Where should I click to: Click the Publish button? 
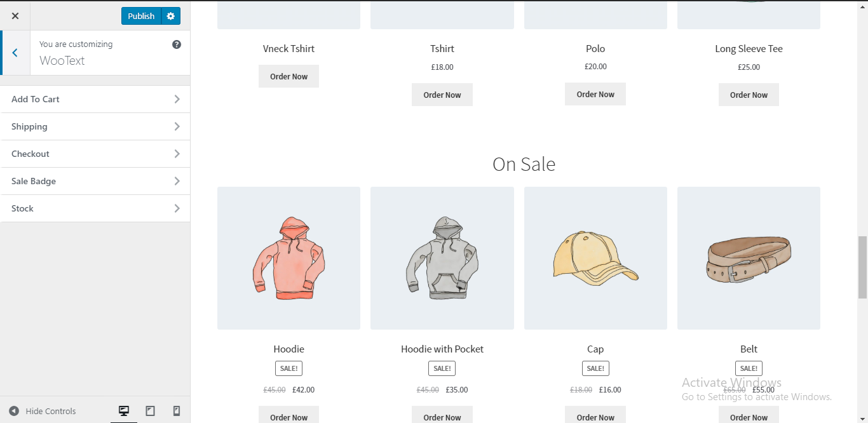141,16
